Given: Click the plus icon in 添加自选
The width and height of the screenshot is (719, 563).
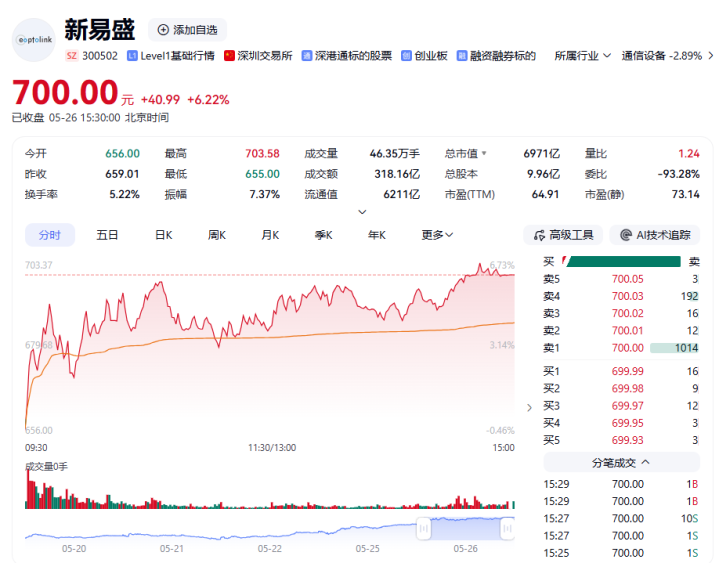Looking at the screenshot, I should pos(163,30).
